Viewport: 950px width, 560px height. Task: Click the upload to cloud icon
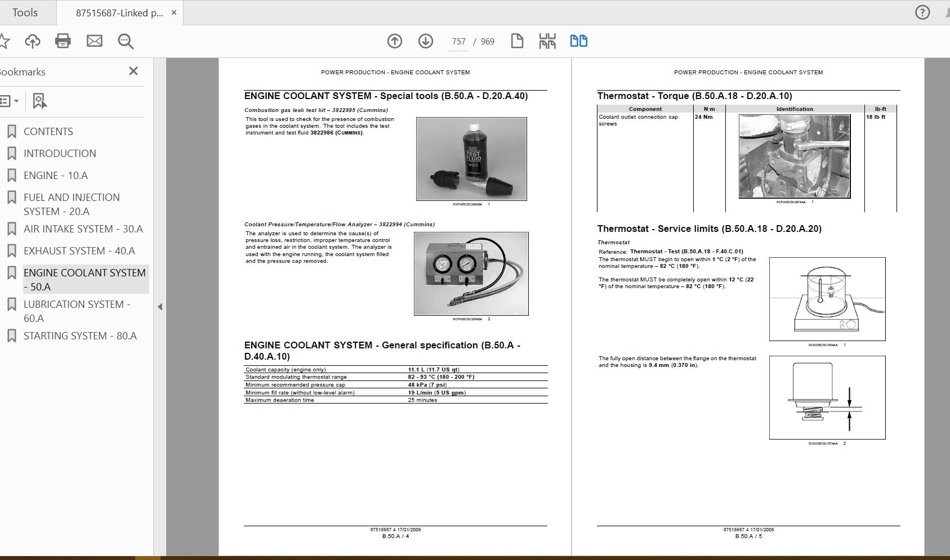pyautogui.click(x=33, y=41)
